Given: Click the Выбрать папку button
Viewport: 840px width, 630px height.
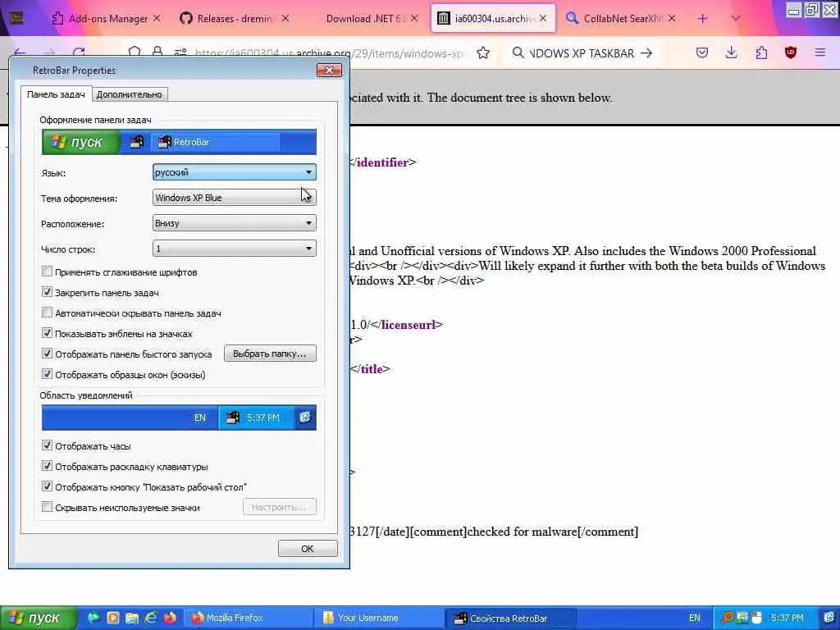Looking at the screenshot, I should coord(270,354).
